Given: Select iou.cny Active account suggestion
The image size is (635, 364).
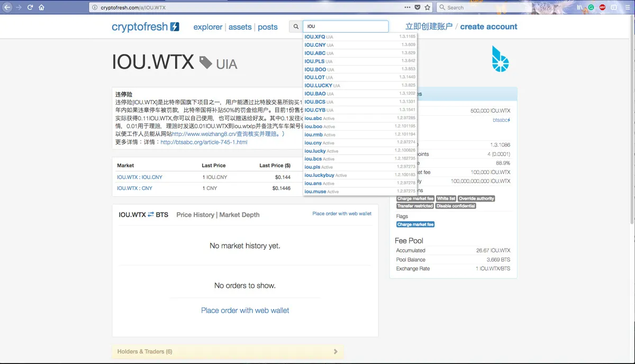Looking at the screenshot, I should point(360,143).
